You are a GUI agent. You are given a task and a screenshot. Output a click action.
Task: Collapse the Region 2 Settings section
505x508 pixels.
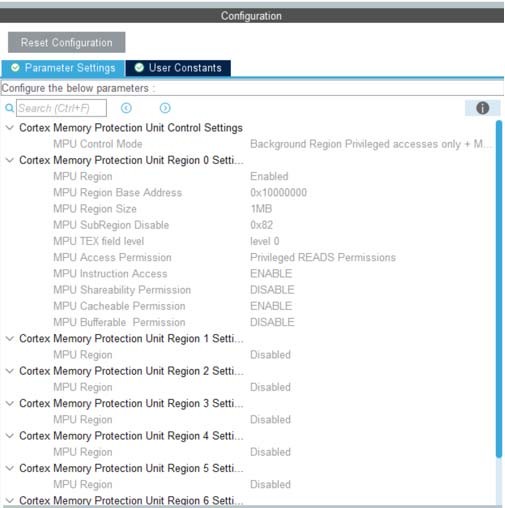point(10,371)
